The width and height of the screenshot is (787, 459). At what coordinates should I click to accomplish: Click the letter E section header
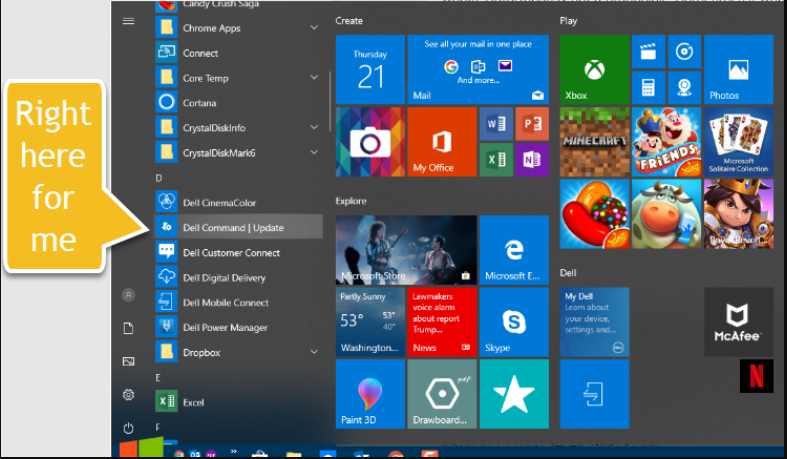[158, 378]
